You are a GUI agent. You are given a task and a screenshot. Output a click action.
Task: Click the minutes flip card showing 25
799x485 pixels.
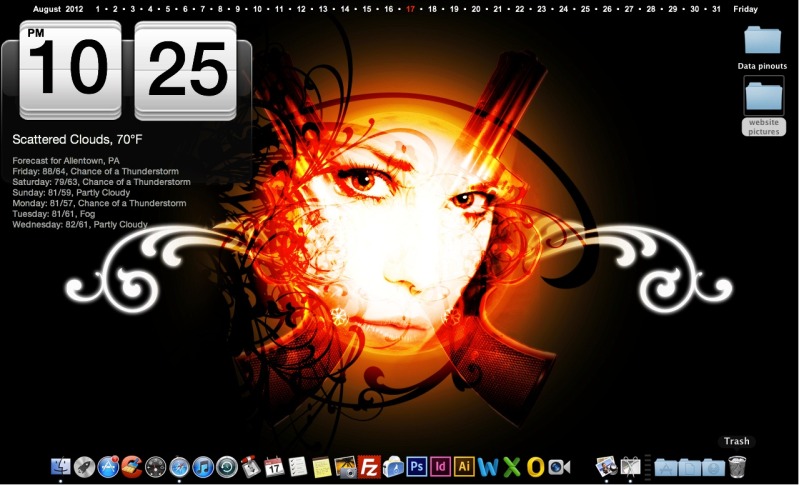click(185, 70)
